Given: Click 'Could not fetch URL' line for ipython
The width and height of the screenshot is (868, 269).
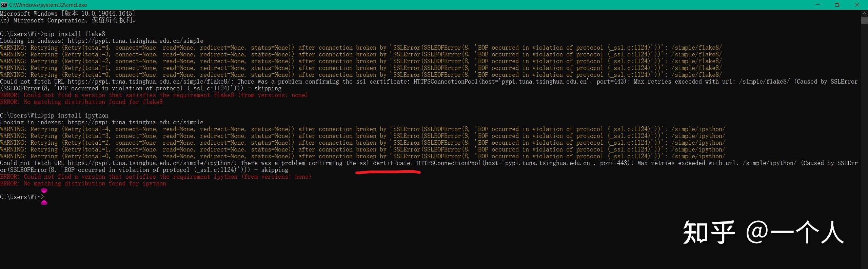Looking at the screenshot, I should click(x=429, y=163).
